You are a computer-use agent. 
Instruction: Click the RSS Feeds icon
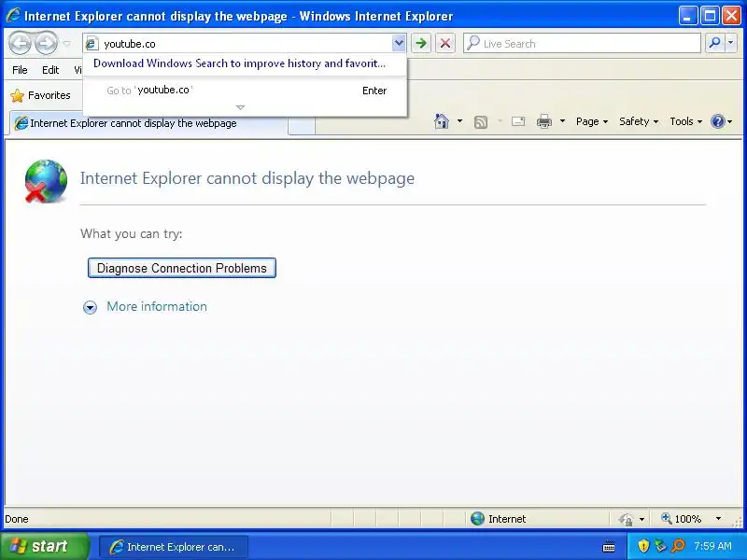coord(481,122)
